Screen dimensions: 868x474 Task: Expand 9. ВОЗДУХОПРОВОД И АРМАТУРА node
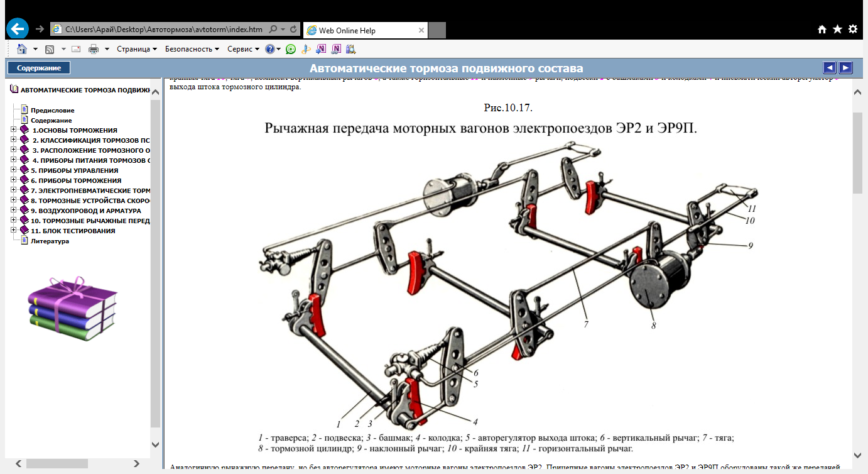coord(14,211)
